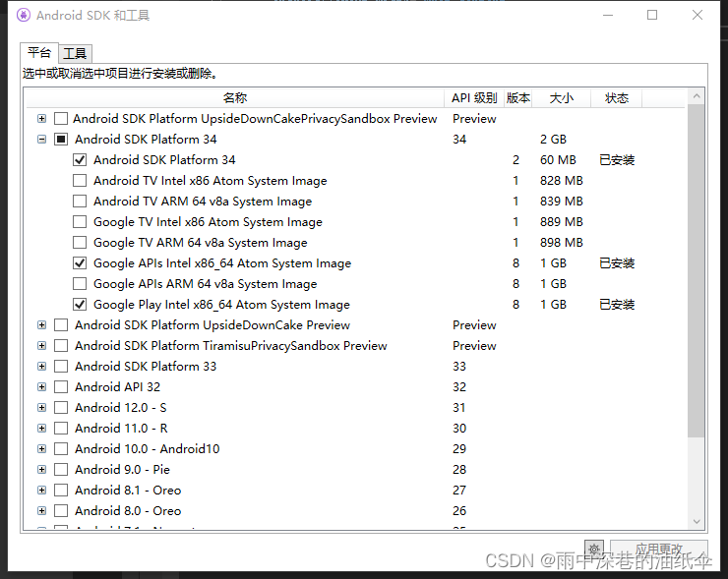Screen dimensions: 728x579
Task: Expand Android 11.0 - R node
Action: [x=41, y=429]
